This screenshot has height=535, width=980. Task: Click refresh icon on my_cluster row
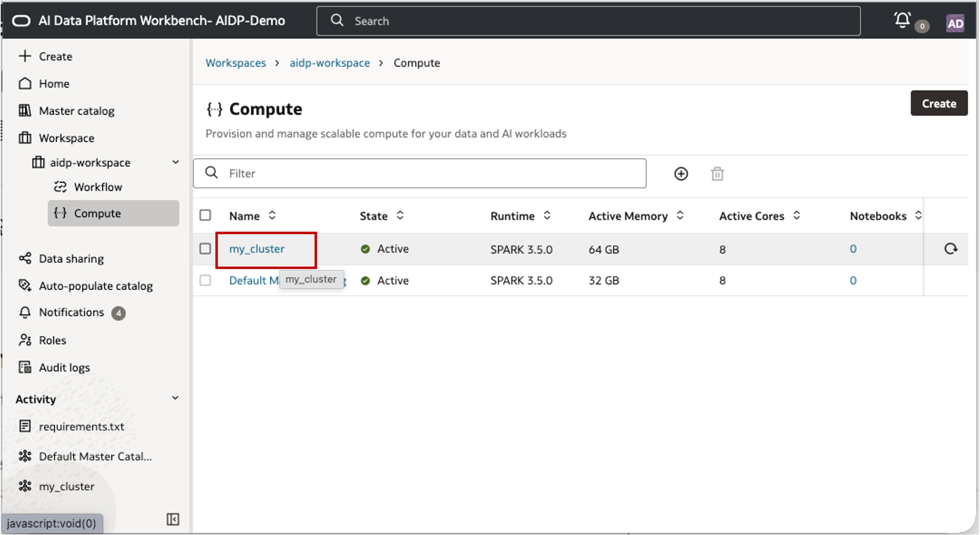click(x=951, y=249)
